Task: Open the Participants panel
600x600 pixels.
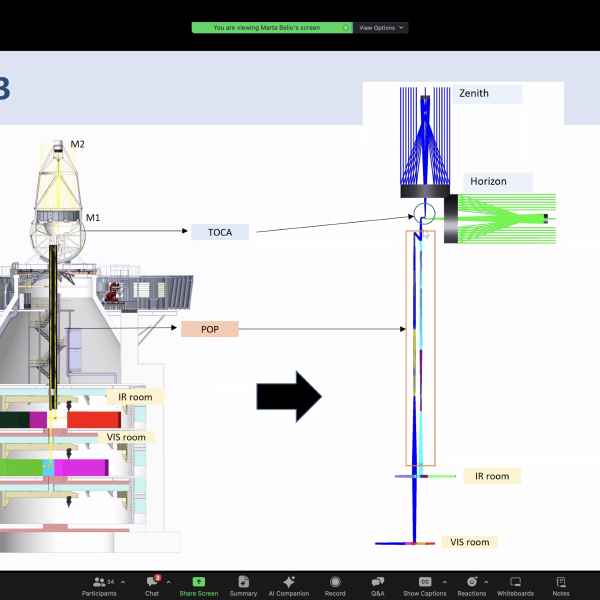Action: 99,584
